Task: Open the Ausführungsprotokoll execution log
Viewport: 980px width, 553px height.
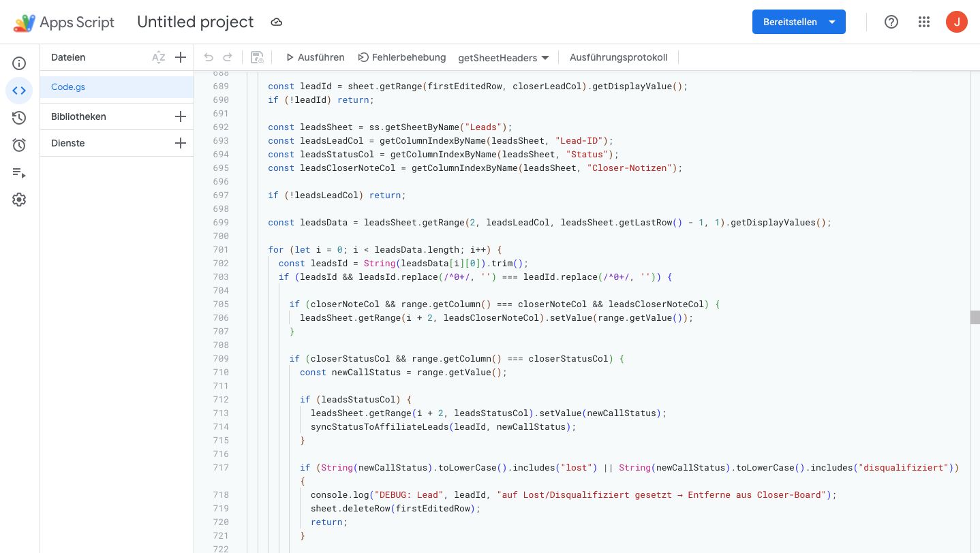Action: (x=618, y=58)
